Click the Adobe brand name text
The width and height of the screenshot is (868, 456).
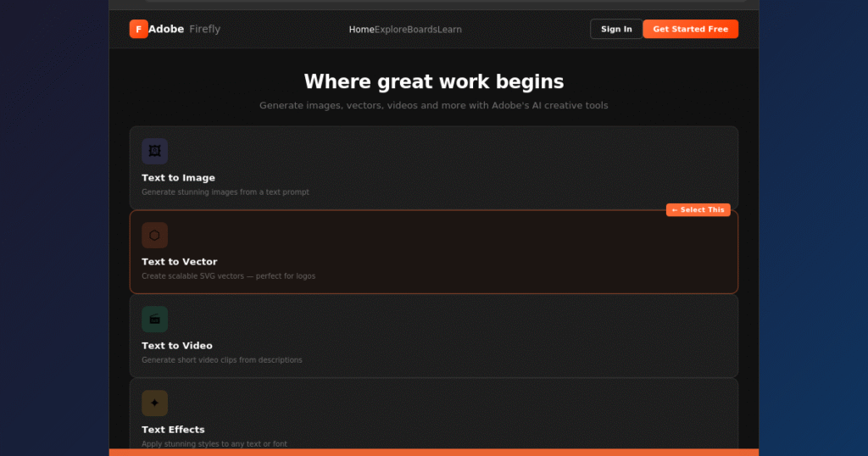(x=166, y=29)
